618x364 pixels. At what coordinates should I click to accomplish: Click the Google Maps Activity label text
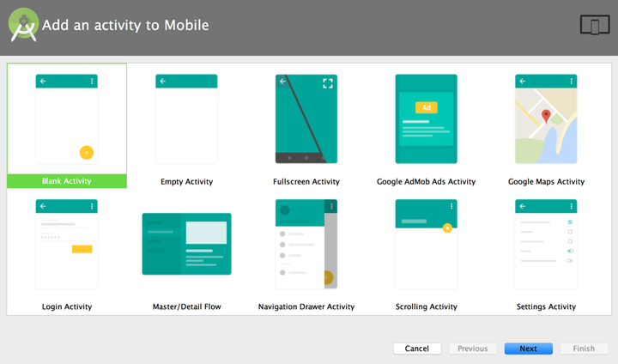[546, 182]
